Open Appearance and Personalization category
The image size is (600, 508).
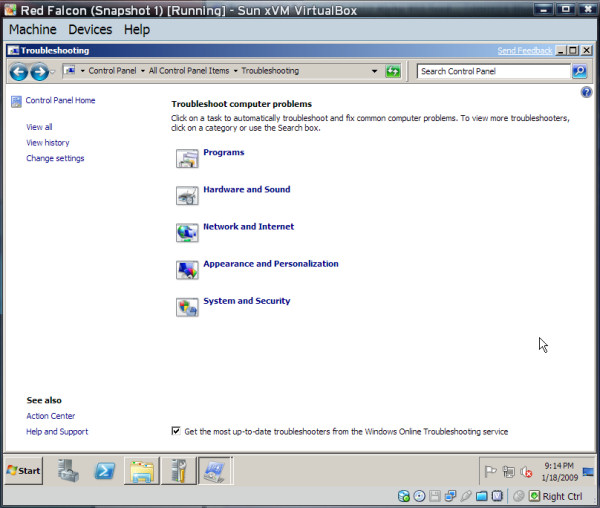[x=271, y=264]
